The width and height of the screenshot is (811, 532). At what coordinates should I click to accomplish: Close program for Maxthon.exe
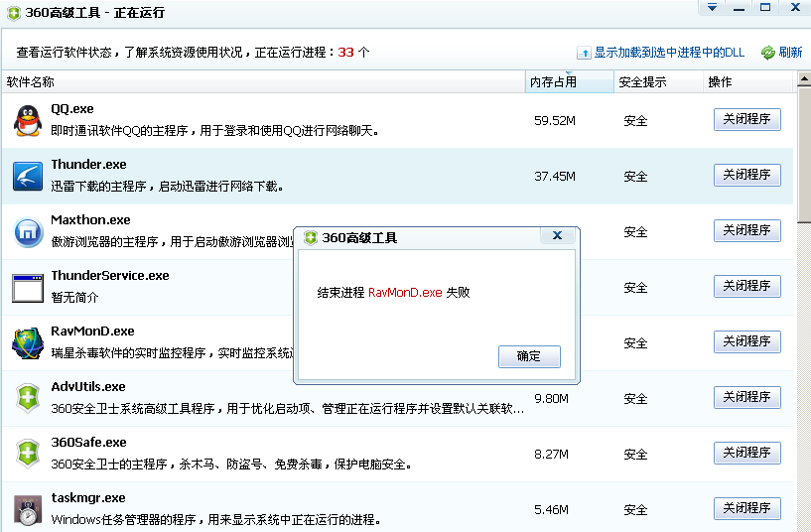(746, 230)
